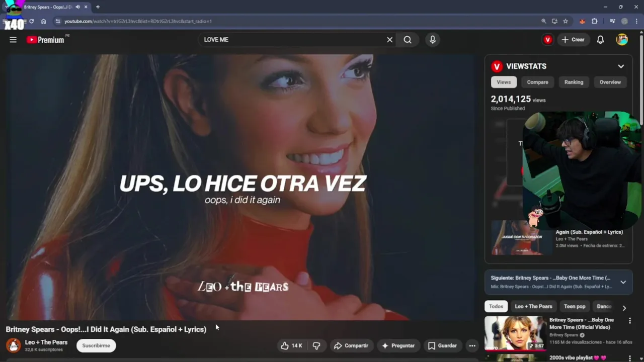This screenshot has width=644, height=362.
Task: Go to YouTube Premium home logo
Action: [x=46, y=40]
